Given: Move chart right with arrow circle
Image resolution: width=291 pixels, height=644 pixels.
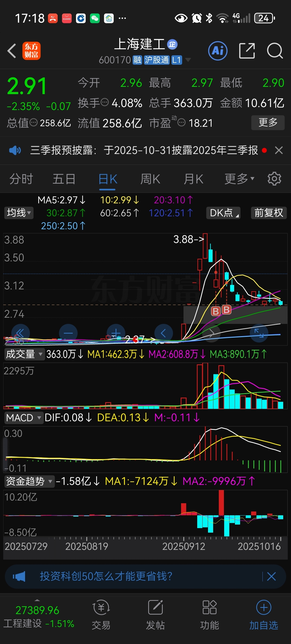Looking at the screenshot, I should pyautogui.click(x=211, y=333).
